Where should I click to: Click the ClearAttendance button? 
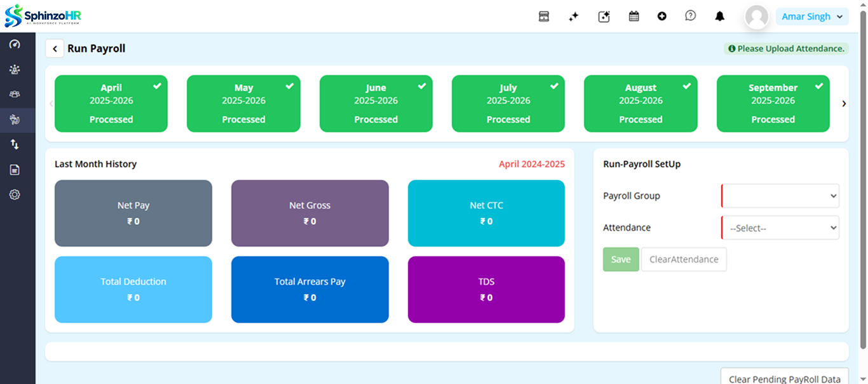click(684, 259)
